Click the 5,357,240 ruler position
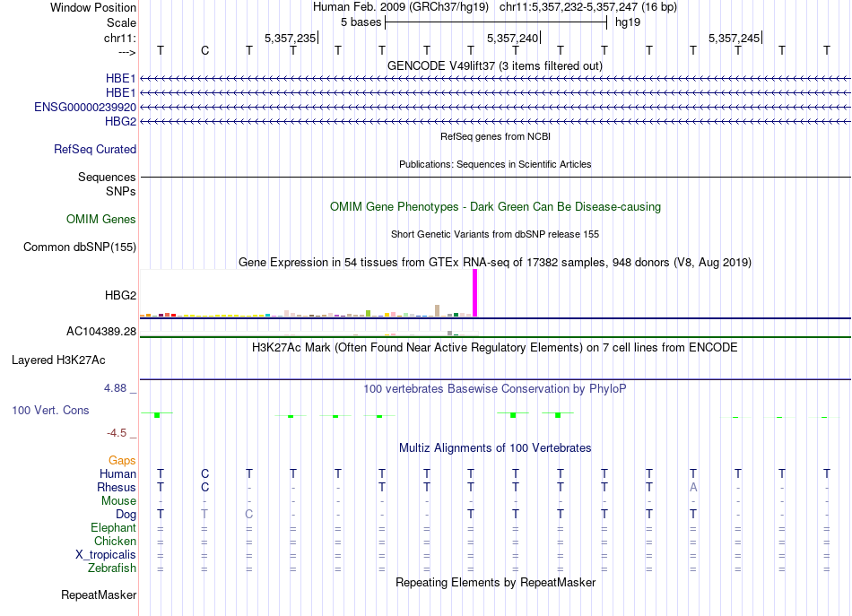Screen dimensions: 852x616 point(512,38)
